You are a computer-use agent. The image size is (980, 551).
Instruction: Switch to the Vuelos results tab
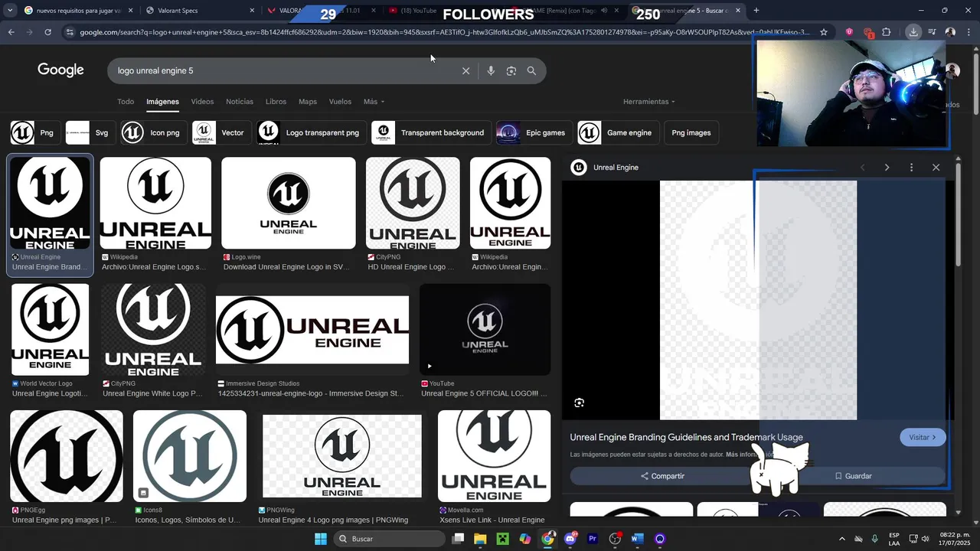pos(340,102)
